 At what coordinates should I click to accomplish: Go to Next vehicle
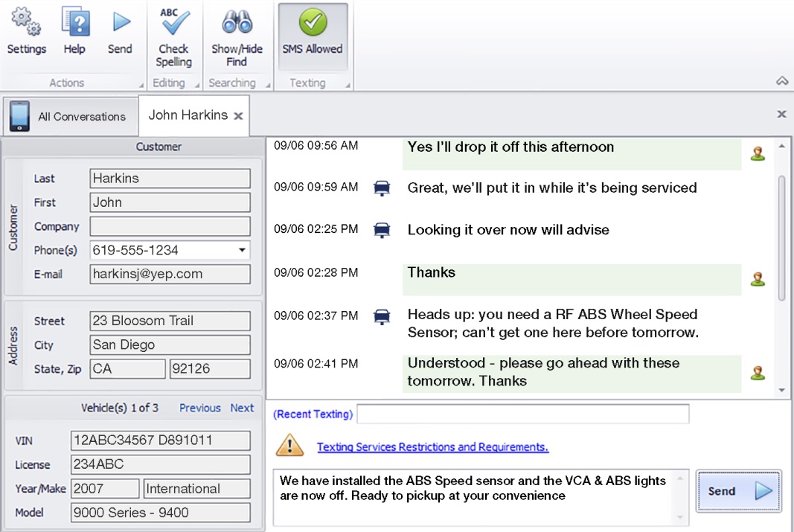[x=242, y=408]
